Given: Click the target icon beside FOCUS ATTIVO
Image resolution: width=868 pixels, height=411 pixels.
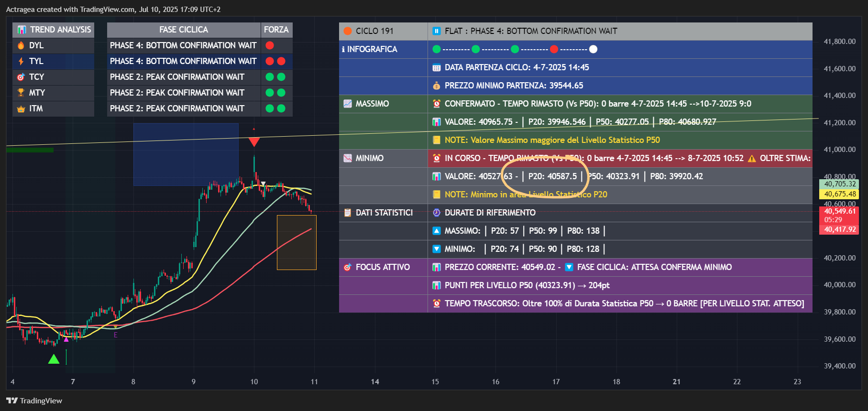Looking at the screenshot, I should pos(348,267).
